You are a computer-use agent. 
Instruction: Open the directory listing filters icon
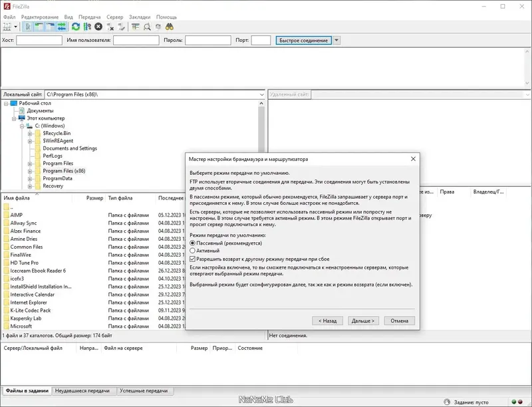click(136, 27)
